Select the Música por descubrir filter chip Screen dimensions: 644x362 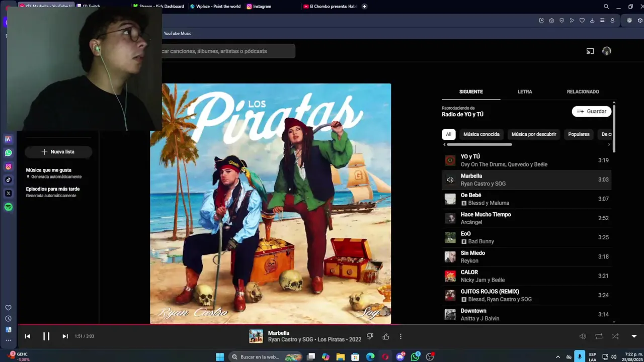tap(534, 134)
